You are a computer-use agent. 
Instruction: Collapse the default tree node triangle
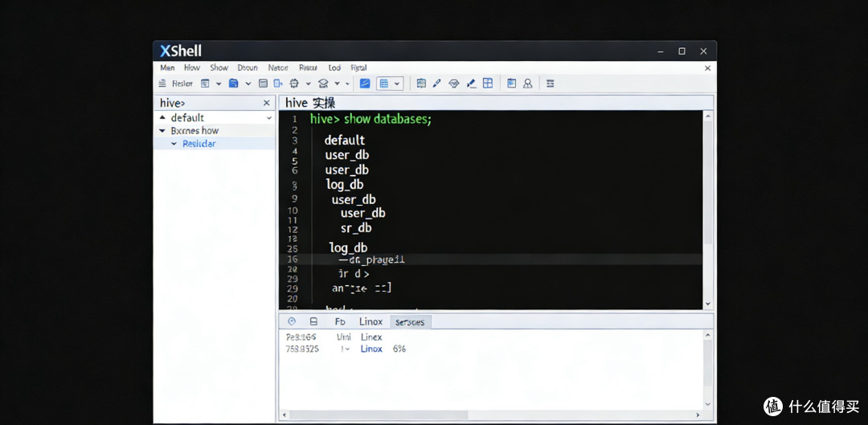pos(162,117)
